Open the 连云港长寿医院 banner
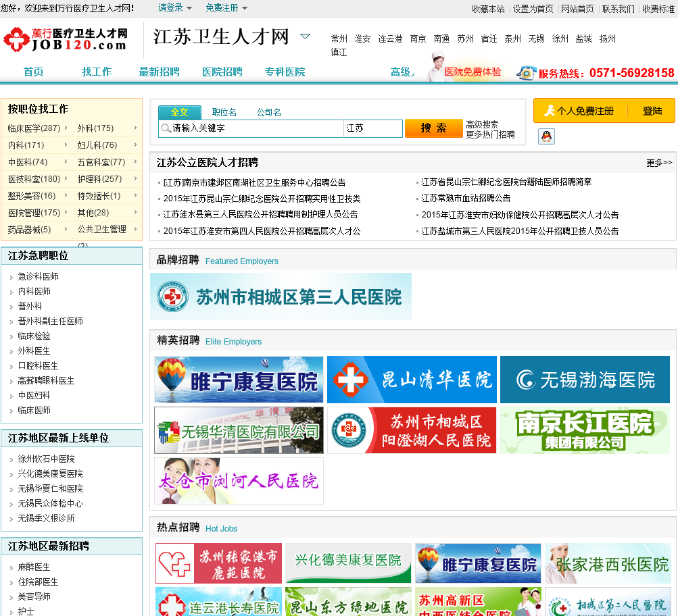The height and width of the screenshot is (616, 678). click(218, 601)
